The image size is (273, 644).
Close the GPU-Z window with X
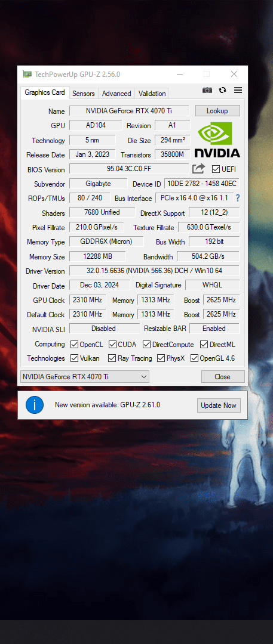click(x=234, y=75)
